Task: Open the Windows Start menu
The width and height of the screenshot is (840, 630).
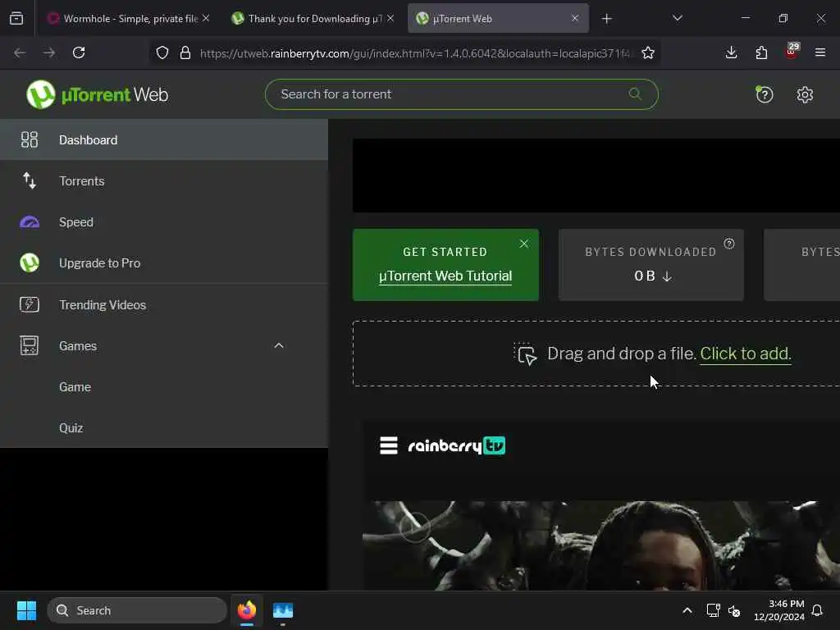Action: pyautogui.click(x=26, y=610)
